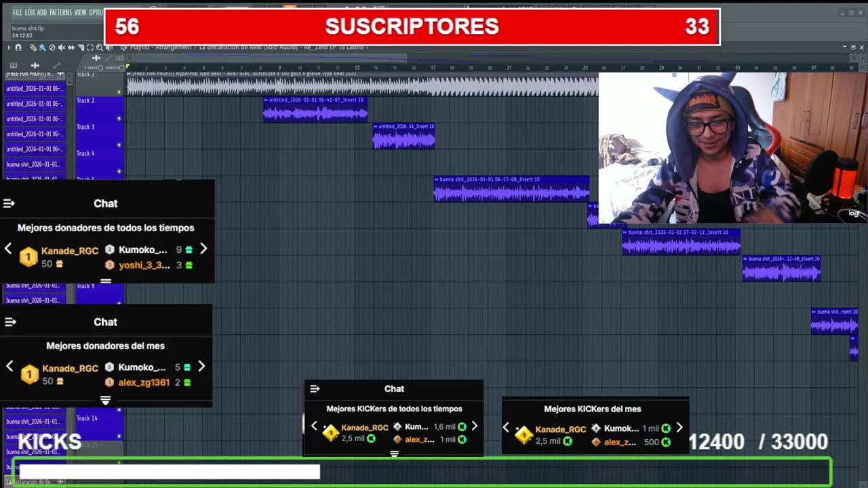Image resolution: width=868 pixels, height=488 pixels.
Task: Click the gift icon beside alex_zg1361's 2
Action: [188, 382]
